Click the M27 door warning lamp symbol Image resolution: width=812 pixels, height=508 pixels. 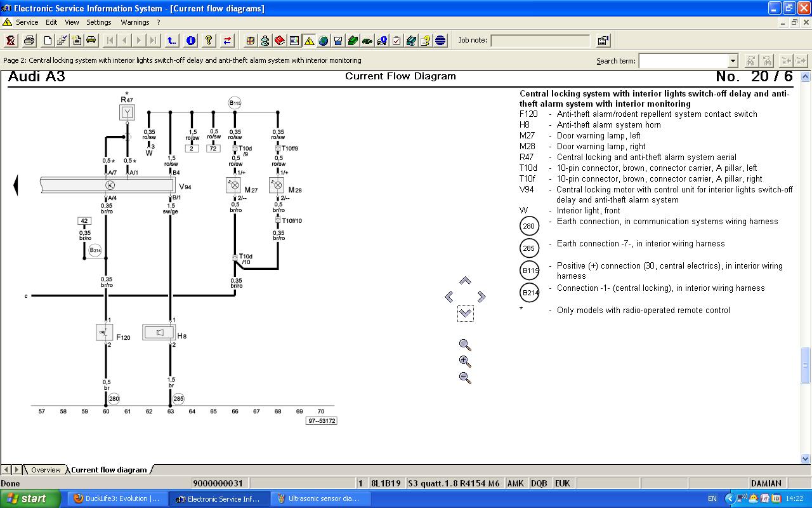(x=233, y=185)
